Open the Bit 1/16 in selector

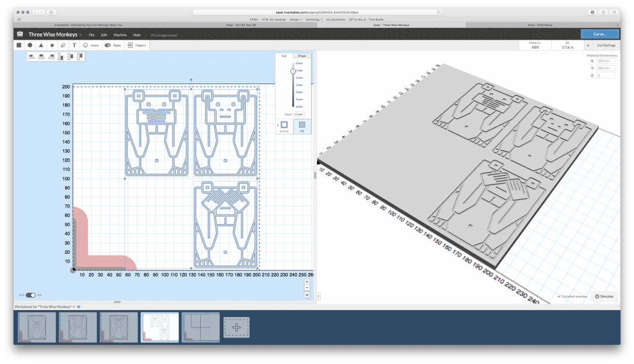(x=567, y=45)
